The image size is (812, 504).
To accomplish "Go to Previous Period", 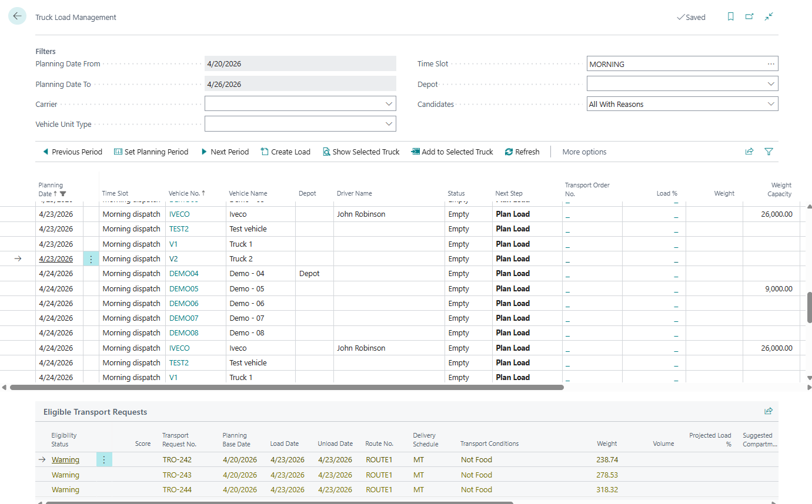I will [72, 152].
